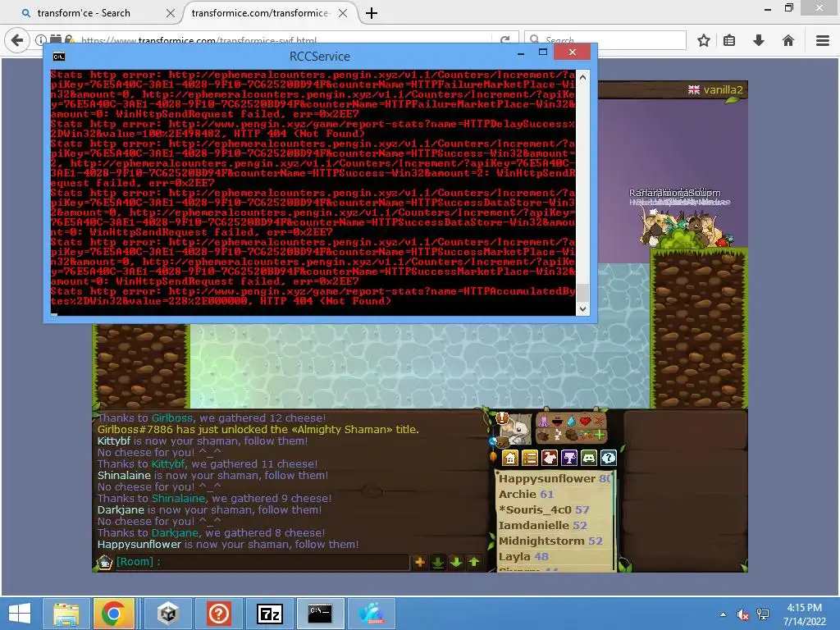Reload the page with refresh icon
This screenshot has height=630, width=840.
point(504,40)
